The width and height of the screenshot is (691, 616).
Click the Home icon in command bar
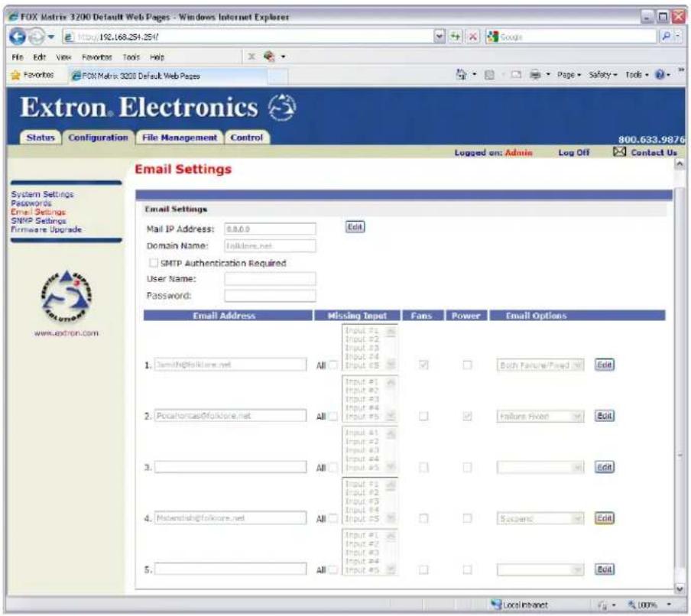[x=462, y=74]
